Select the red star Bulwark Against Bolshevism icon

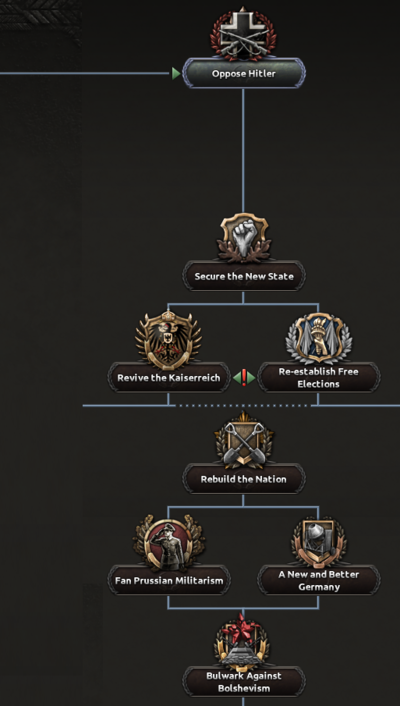coord(244,643)
